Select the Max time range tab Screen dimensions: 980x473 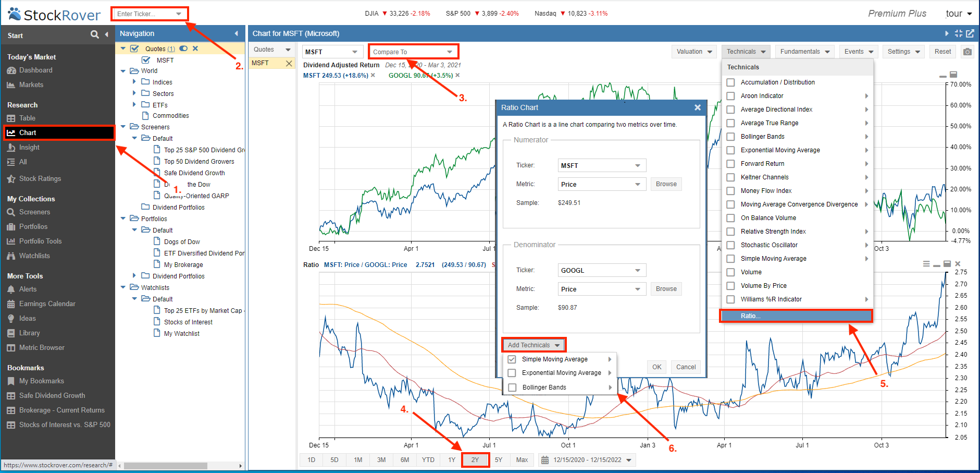tap(522, 460)
